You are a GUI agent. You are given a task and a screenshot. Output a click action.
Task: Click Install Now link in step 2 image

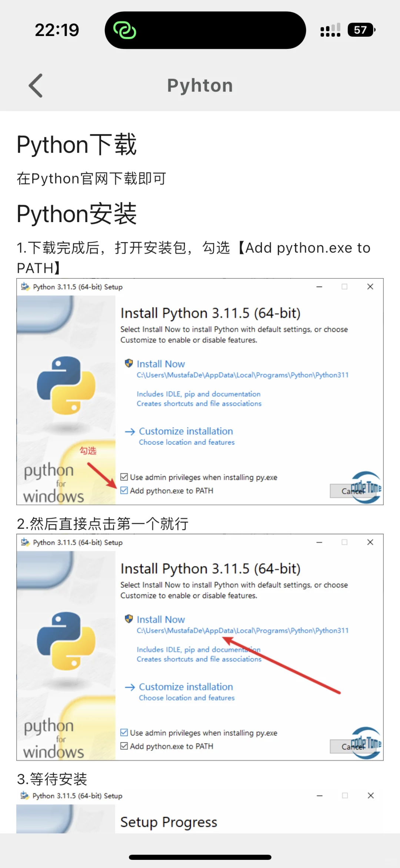click(161, 619)
